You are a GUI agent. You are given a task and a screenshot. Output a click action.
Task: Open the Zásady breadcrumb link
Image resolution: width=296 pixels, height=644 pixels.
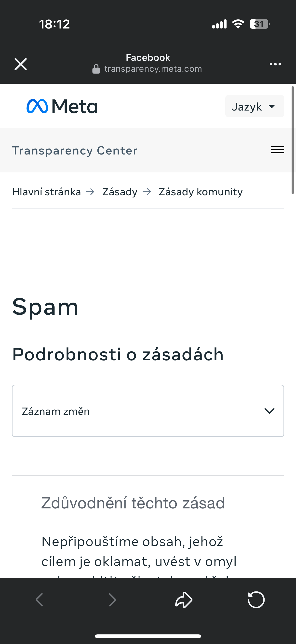click(x=120, y=192)
